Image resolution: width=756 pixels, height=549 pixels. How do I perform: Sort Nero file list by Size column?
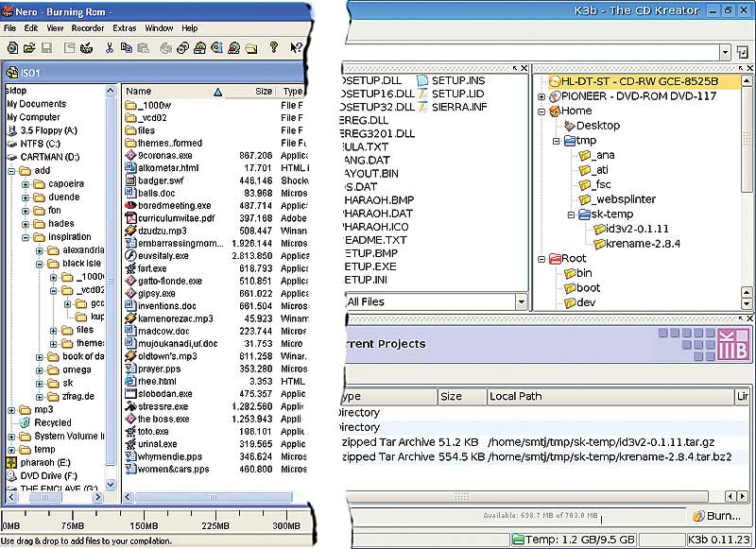point(251,92)
